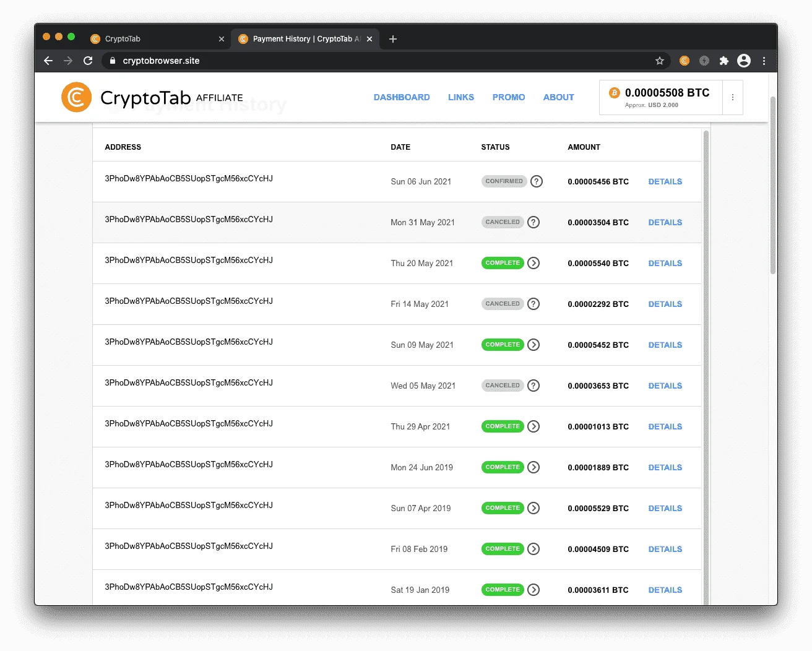This screenshot has width=812, height=651.
Task: Click COMPLETE badge on 20 May 2021 row
Action: point(503,263)
